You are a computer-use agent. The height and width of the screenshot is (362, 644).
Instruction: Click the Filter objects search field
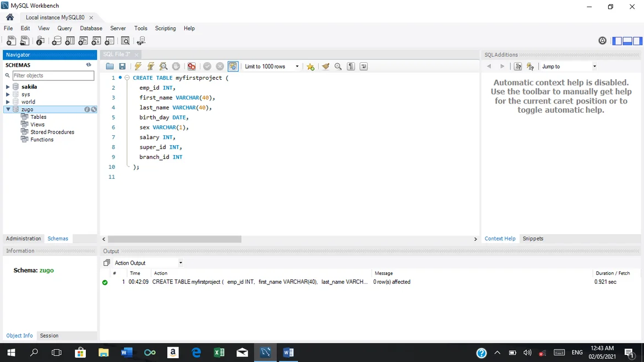tap(53, 75)
